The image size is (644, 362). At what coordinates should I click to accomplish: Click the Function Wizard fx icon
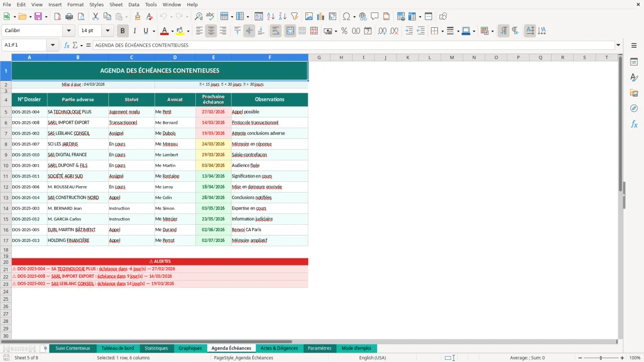67,45
